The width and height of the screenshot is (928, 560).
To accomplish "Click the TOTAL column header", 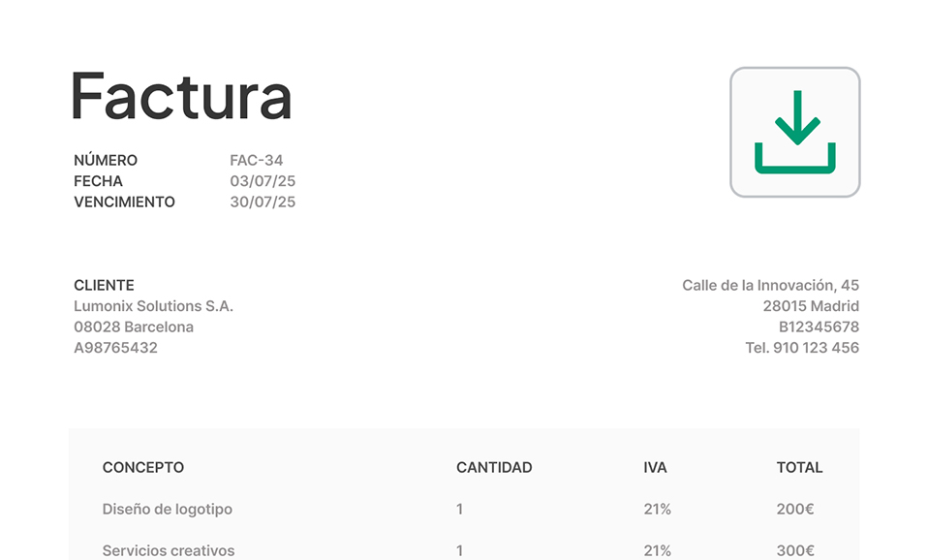I will (x=799, y=468).
